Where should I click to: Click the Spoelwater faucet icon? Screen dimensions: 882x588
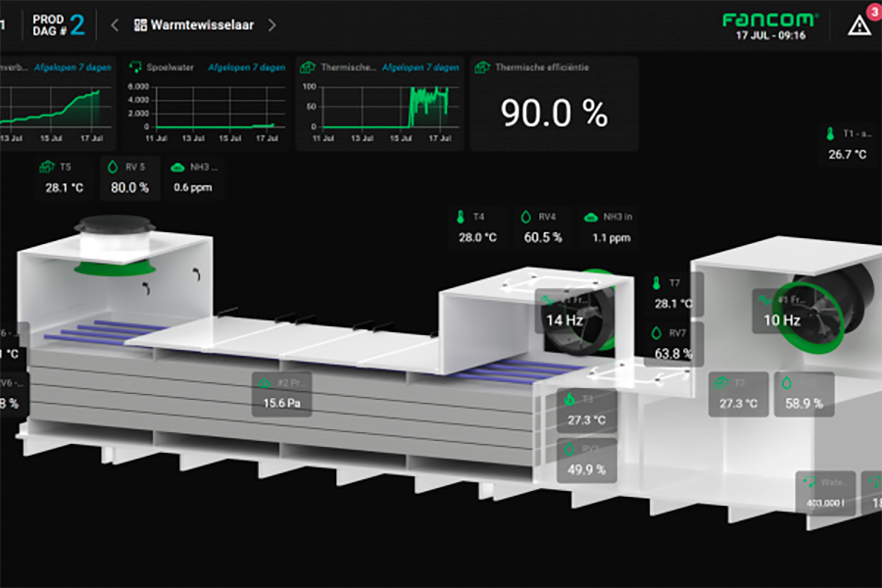135,68
